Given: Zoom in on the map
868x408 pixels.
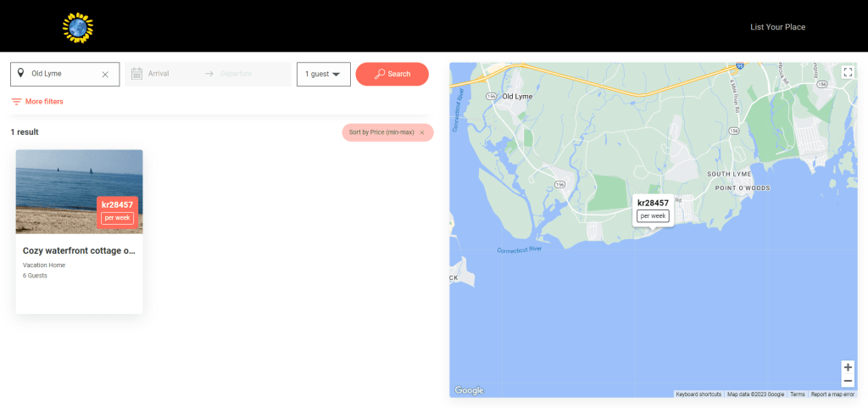Looking at the screenshot, I should 848,367.
